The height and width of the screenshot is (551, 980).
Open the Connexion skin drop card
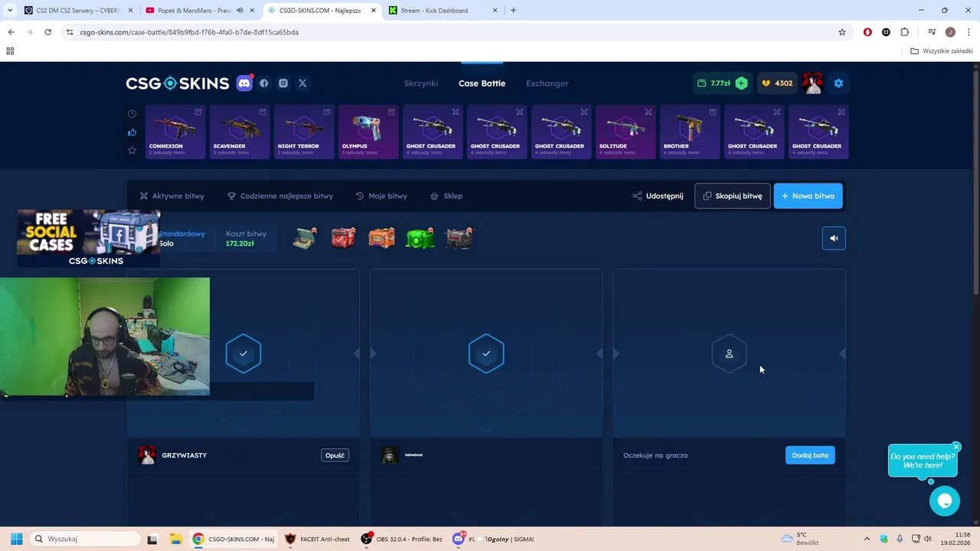[x=175, y=132]
